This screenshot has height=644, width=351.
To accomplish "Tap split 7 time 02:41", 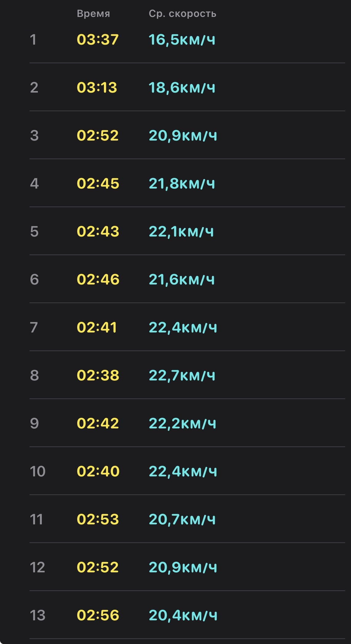I will 97,328.
